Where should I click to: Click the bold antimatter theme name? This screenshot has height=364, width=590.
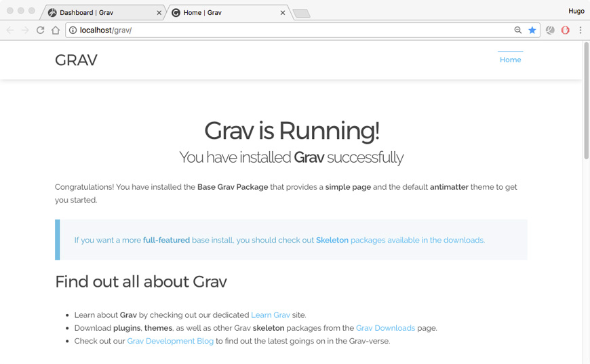click(x=449, y=187)
